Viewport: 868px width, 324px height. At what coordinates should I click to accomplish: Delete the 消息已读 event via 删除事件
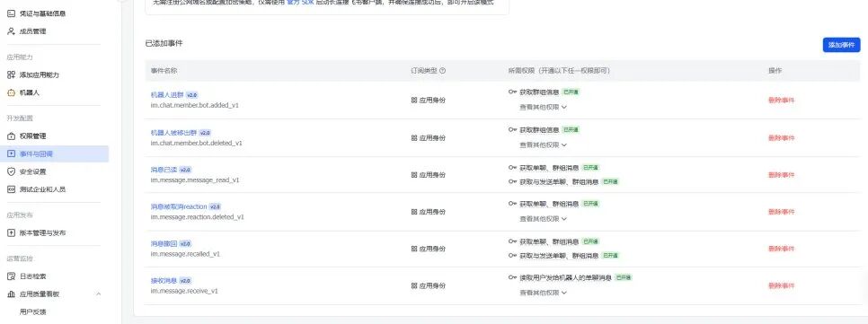[x=781, y=175]
